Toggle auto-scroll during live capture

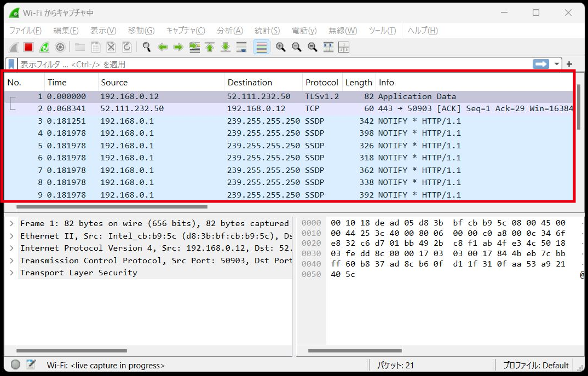pos(241,47)
